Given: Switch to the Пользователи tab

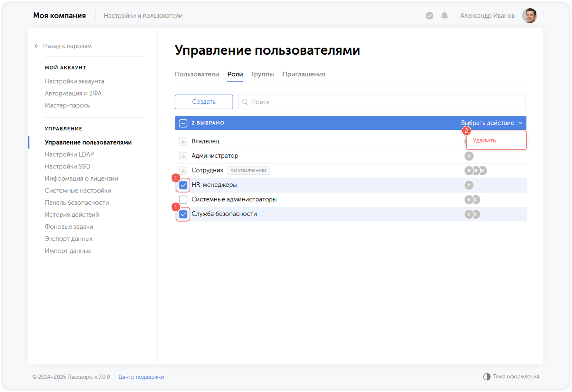Looking at the screenshot, I should 197,74.
